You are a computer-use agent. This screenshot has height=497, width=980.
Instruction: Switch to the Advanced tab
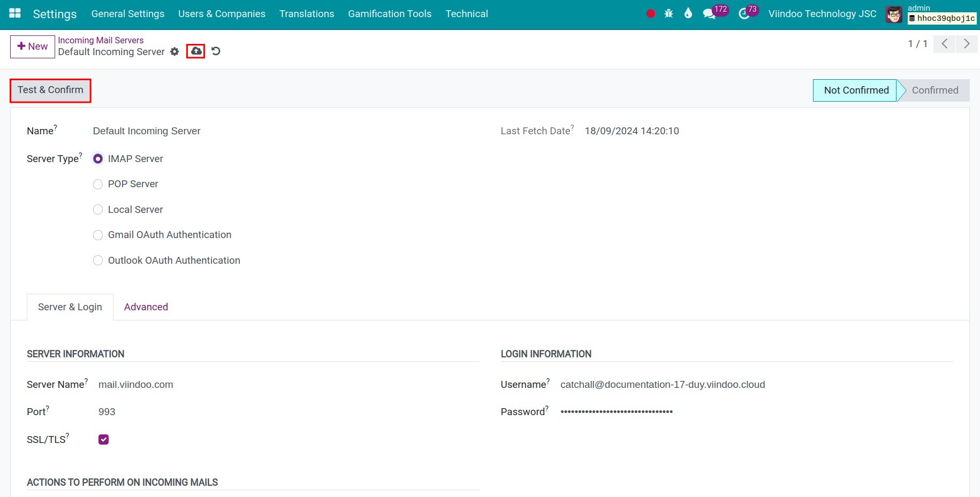click(x=146, y=307)
